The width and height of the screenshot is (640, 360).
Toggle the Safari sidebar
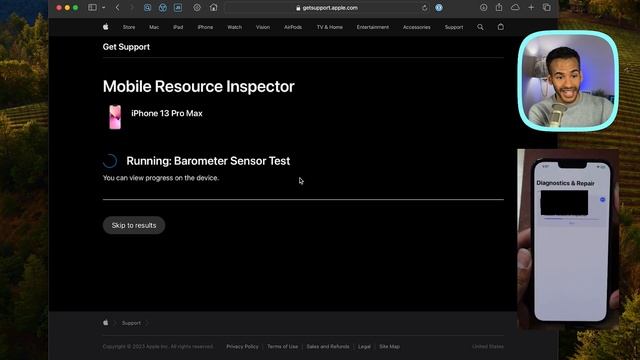[92, 7]
